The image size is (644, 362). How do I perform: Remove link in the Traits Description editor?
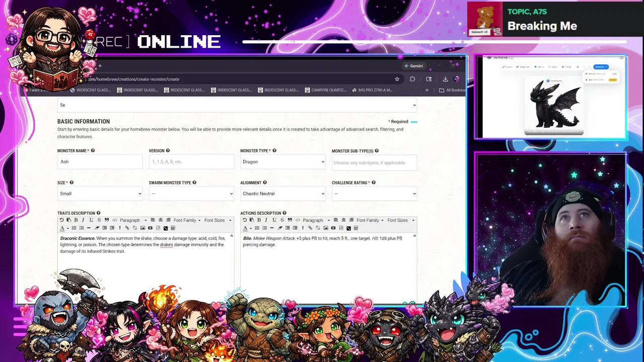coord(135,228)
